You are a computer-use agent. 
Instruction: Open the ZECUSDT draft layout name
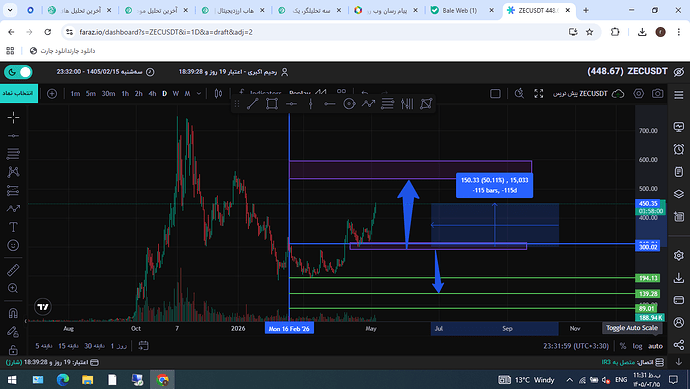pyautogui.click(x=580, y=93)
